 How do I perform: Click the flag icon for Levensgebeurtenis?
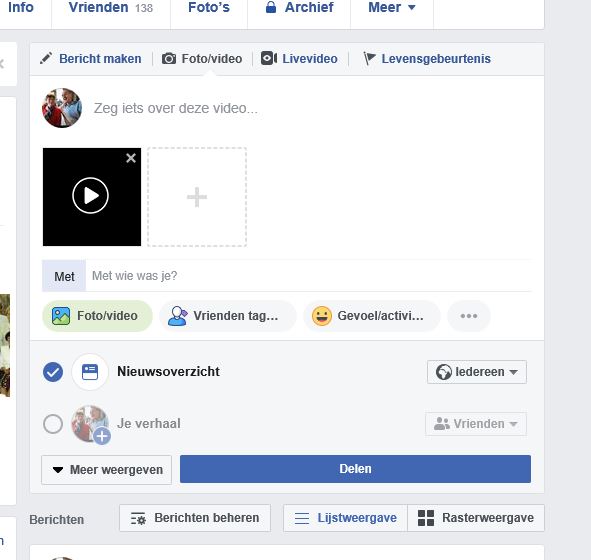click(x=369, y=58)
